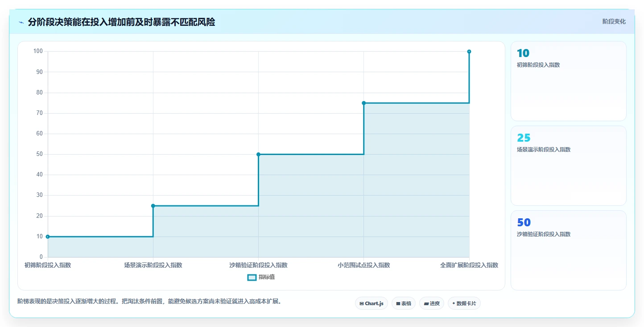Screen dimensions: 644x327
Task: Select the 数据卡片 tag
Action: click(464, 303)
